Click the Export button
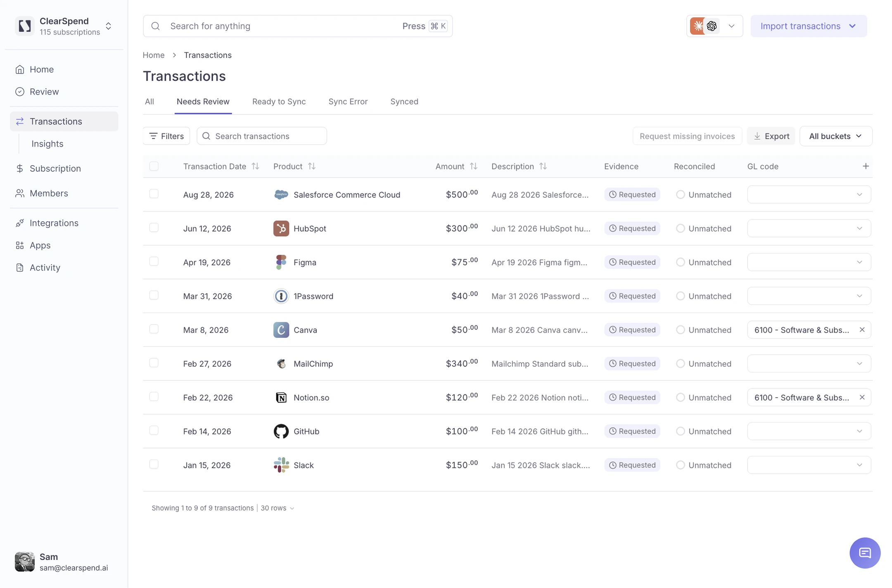892x588 pixels. [x=771, y=136]
